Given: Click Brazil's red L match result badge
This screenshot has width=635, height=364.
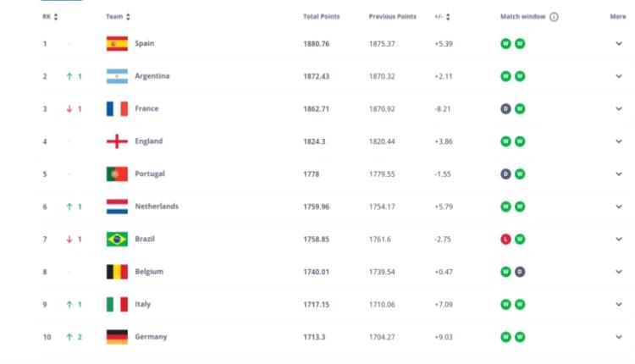Looking at the screenshot, I should (x=505, y=240).
